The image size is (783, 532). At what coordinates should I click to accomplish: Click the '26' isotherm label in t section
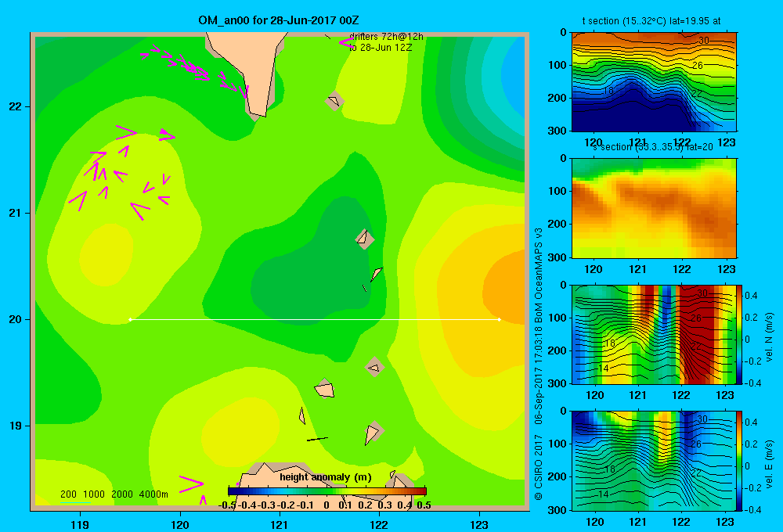tap(697, 66)
